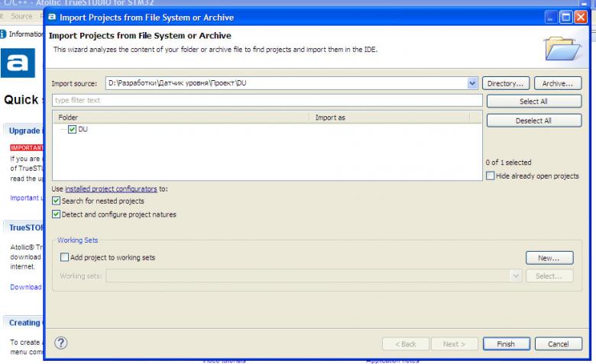Click the Select All button

(533, 101)
